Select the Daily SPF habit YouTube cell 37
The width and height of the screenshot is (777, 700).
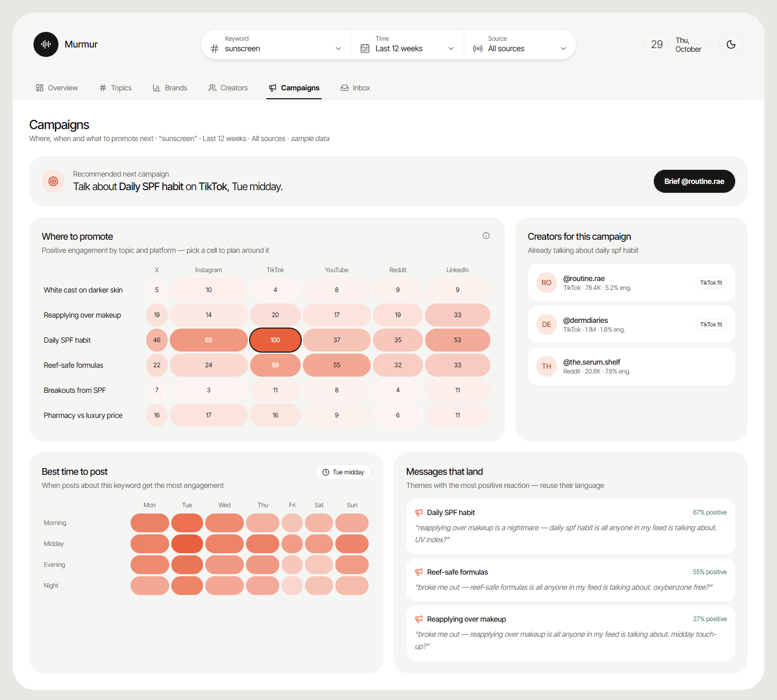click(337, 340)
